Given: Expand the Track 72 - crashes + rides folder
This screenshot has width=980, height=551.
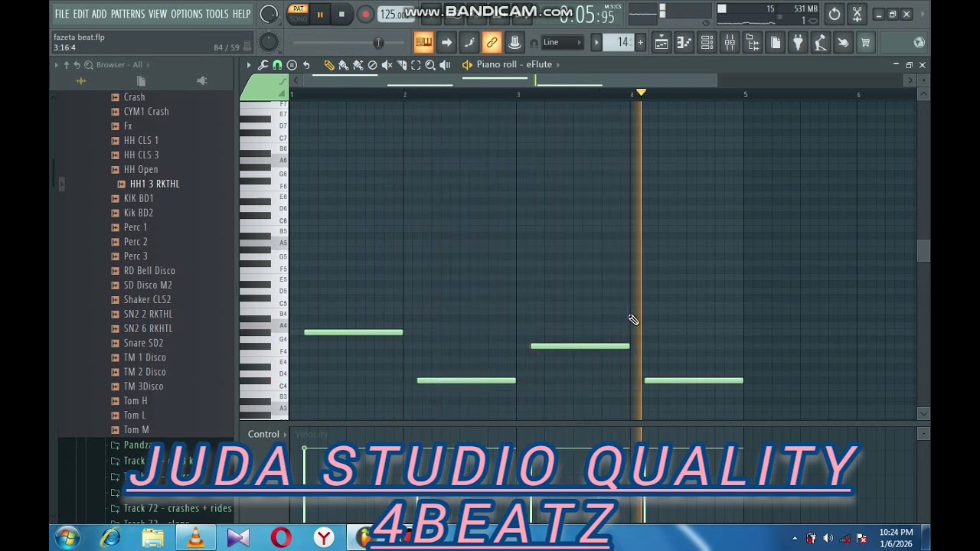Looking at the screenshot, I should [x=177, y=508].
